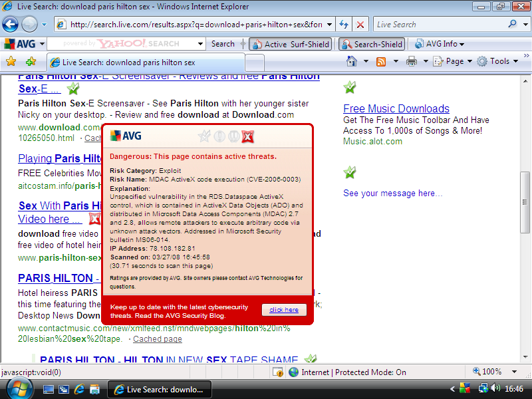Image resolution: width=532 pixels, height=399 pixels.
Task: Open the 'PARIS HILTON -' result link
Action: 59,278
